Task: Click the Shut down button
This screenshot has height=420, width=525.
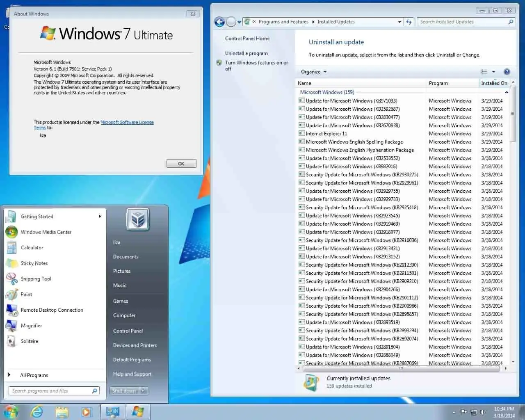Action: click(x=124, y=391)
